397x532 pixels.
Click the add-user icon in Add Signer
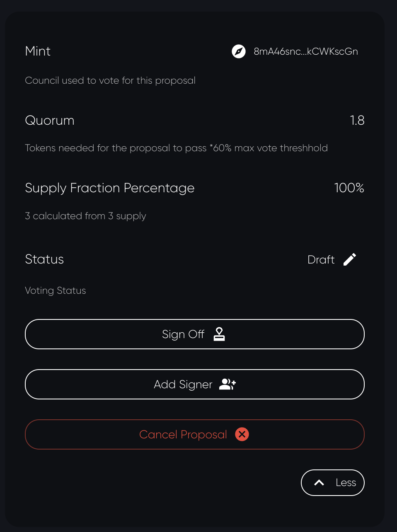[227, 384]
